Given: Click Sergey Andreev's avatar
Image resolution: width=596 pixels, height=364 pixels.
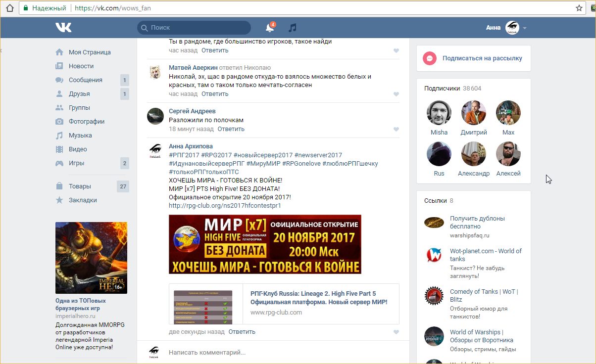Looking at the screenshot, I should coord(155,116).
